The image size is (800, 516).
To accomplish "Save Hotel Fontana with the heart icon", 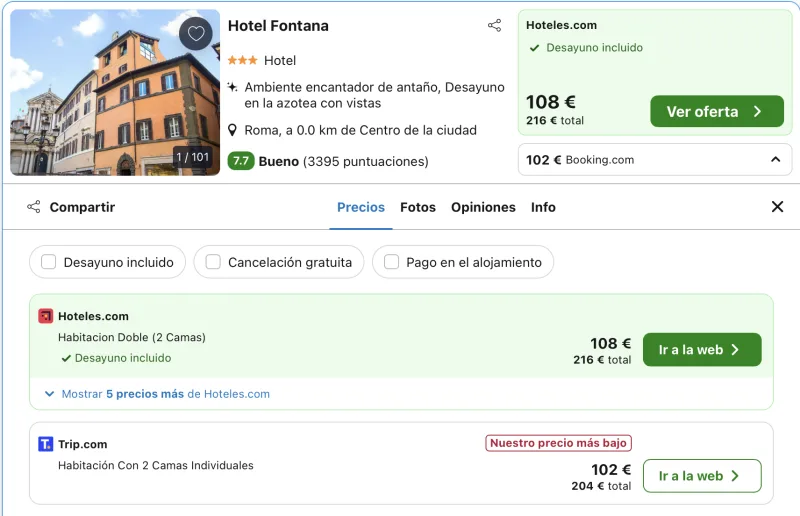I will [196, 34].
